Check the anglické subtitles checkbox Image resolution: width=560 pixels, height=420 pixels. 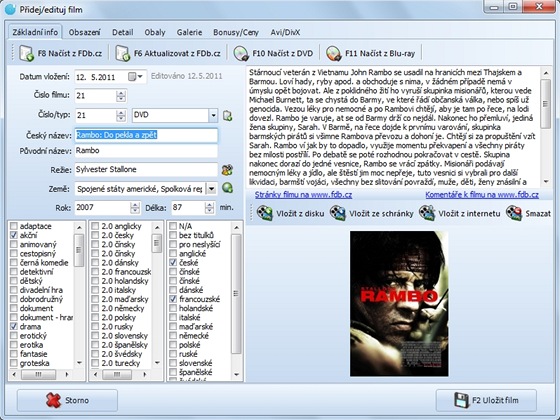coord(173,254)
